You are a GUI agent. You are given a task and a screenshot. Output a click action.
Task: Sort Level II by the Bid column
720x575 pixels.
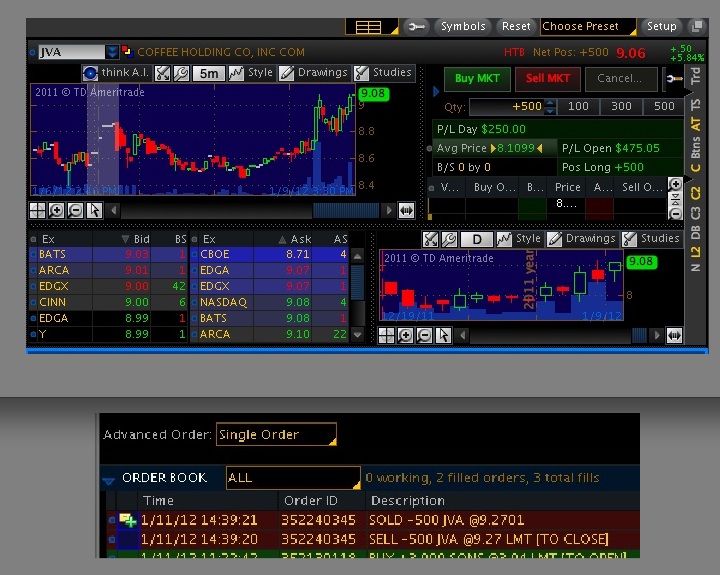click(135, 239)
